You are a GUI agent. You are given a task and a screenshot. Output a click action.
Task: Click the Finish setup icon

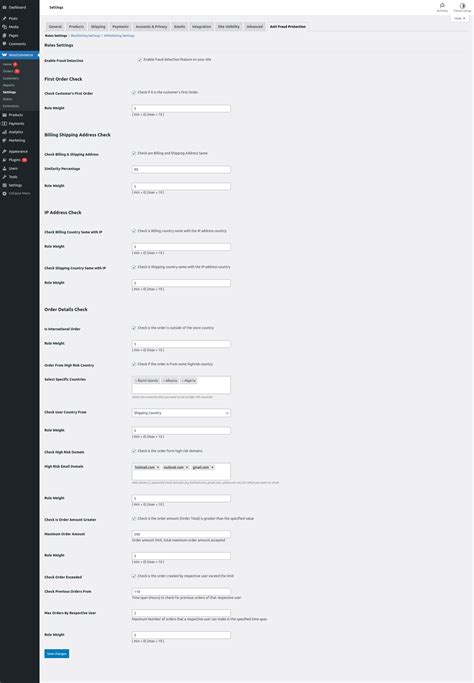click(x=462, y=6)
